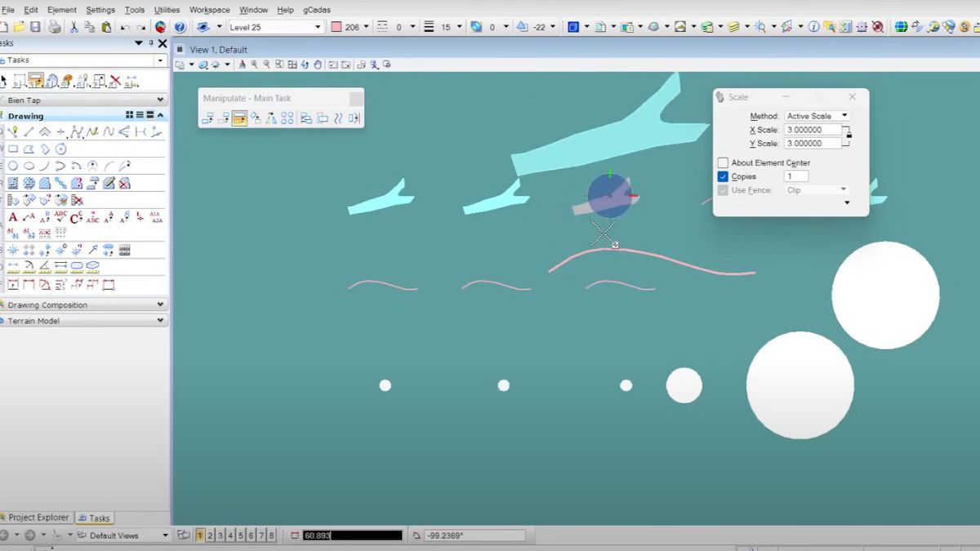This screenshot has width=980, height=551.
Task: Select the Place Circle tool
Action: coord(13,166)
